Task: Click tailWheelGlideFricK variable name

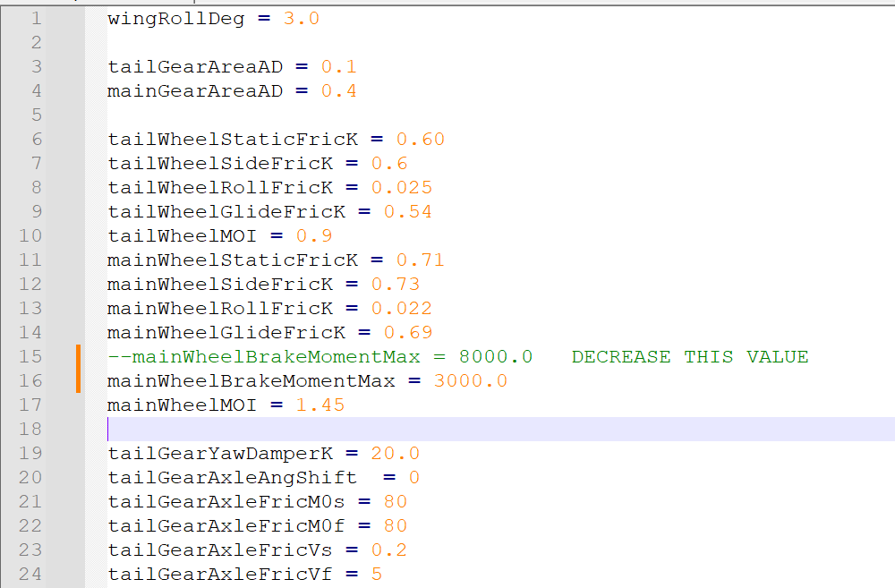Action: point(226,212)
